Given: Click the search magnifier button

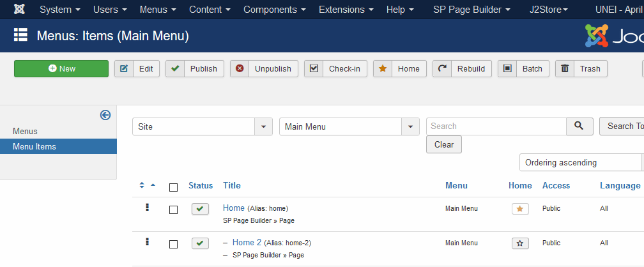Looking at the screenshot, I should click(x=579, y=126).
